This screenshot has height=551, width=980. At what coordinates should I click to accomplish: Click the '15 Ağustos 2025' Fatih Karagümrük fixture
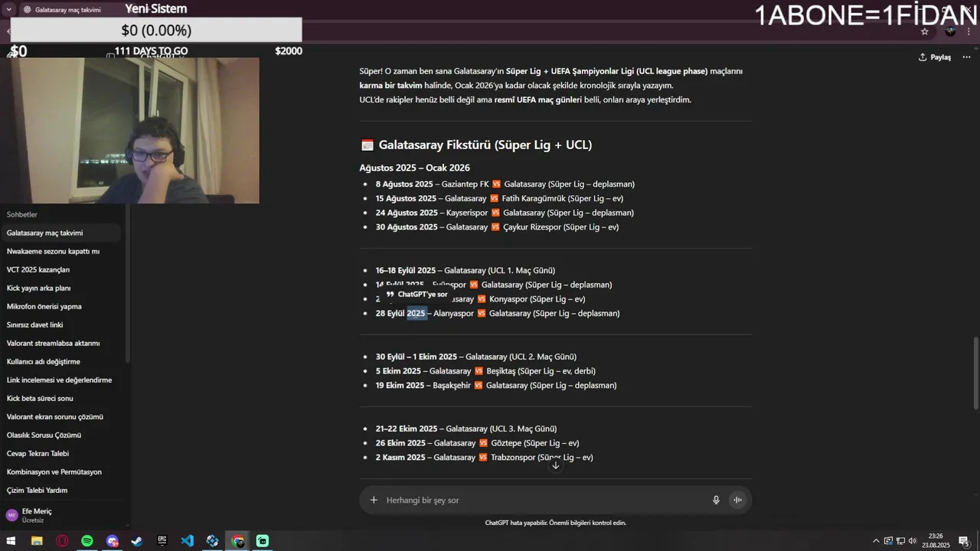499,198
